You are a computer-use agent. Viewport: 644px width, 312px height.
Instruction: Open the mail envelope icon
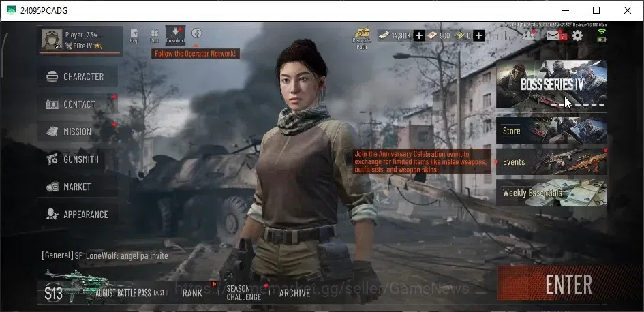click(x=553, y=35)
